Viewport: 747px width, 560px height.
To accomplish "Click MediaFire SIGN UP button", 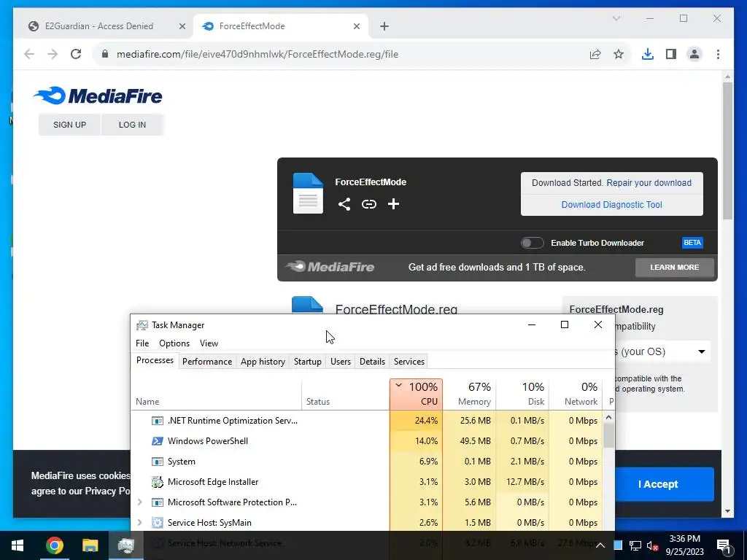I will coord(69,125).
